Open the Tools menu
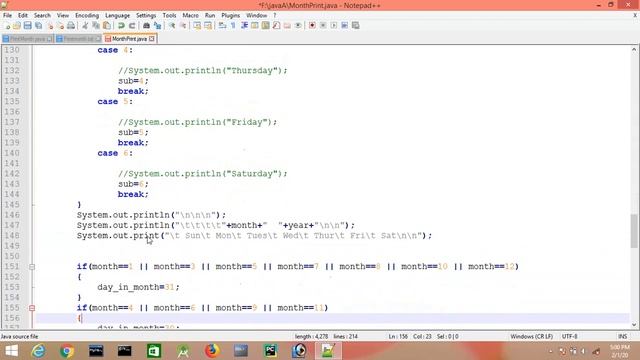This screenshot has width=640, height=360. pyautogui.click(x=169, y=16)
